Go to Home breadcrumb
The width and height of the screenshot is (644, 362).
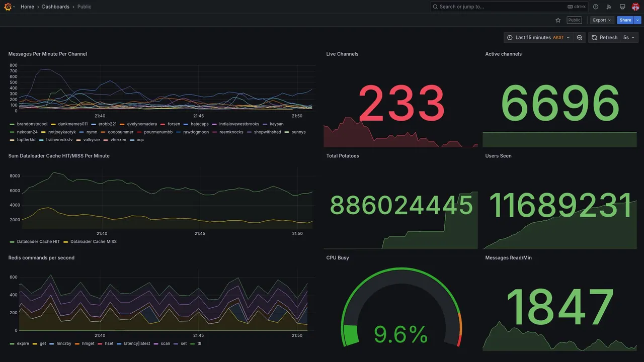click(27, 7)
